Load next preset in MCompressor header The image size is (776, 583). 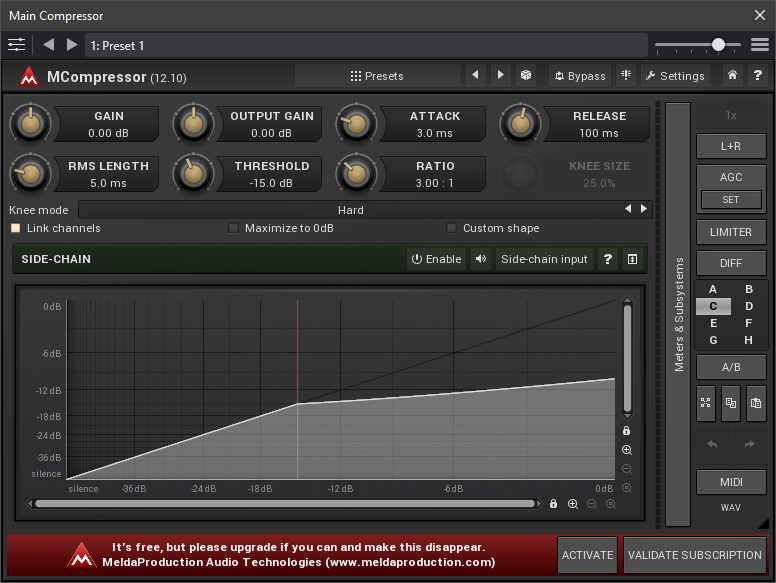click(500, 75)
